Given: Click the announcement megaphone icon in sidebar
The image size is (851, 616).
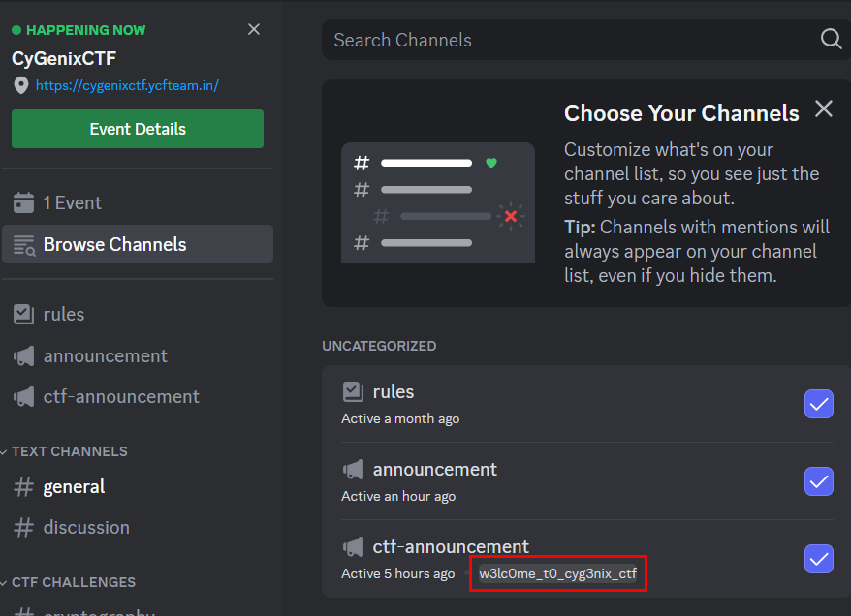Looking at the screenshot, I should pyautogui.click(x=23, y=356).
